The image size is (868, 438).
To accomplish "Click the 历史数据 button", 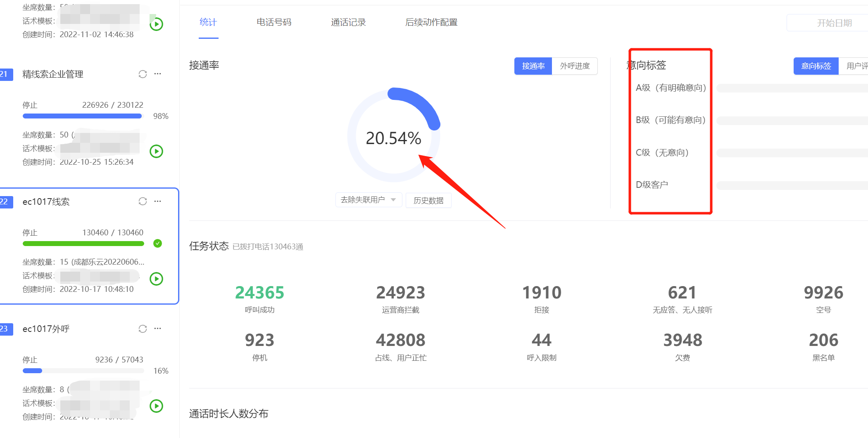I will coord(428,200).
